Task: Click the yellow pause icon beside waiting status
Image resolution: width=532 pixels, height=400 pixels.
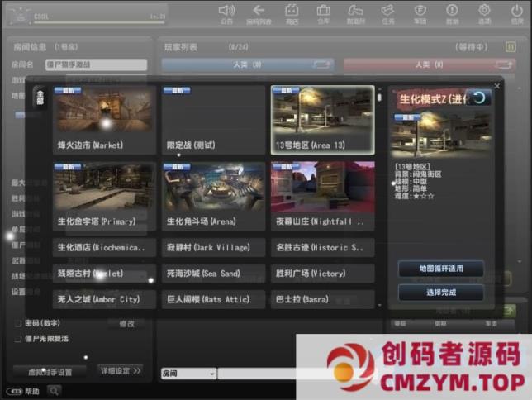Action: pos(511,47)
